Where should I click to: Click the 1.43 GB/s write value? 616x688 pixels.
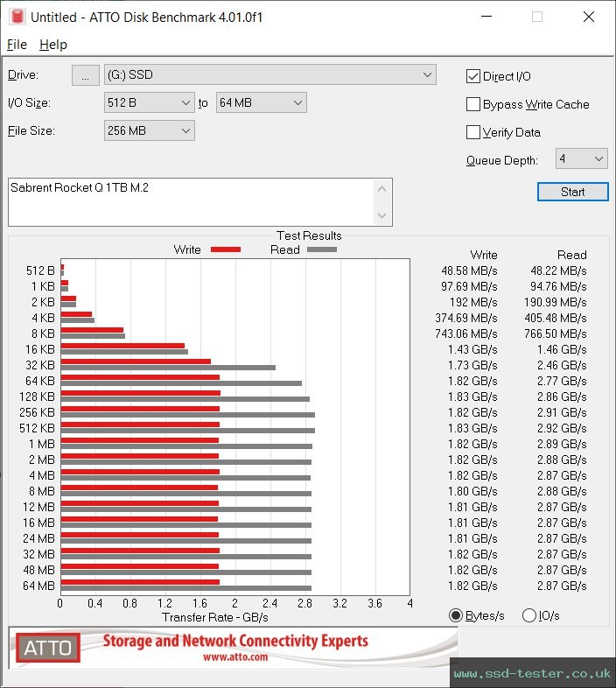[472, 350]
